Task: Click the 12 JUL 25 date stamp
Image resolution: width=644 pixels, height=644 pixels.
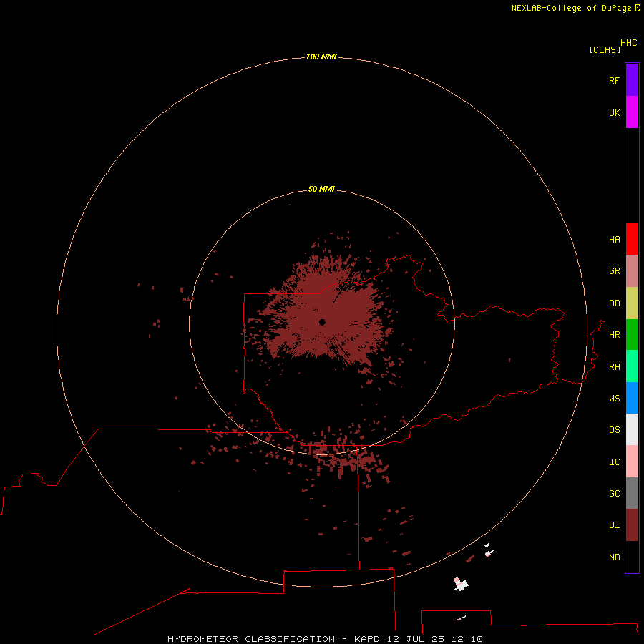Action: 416,639
